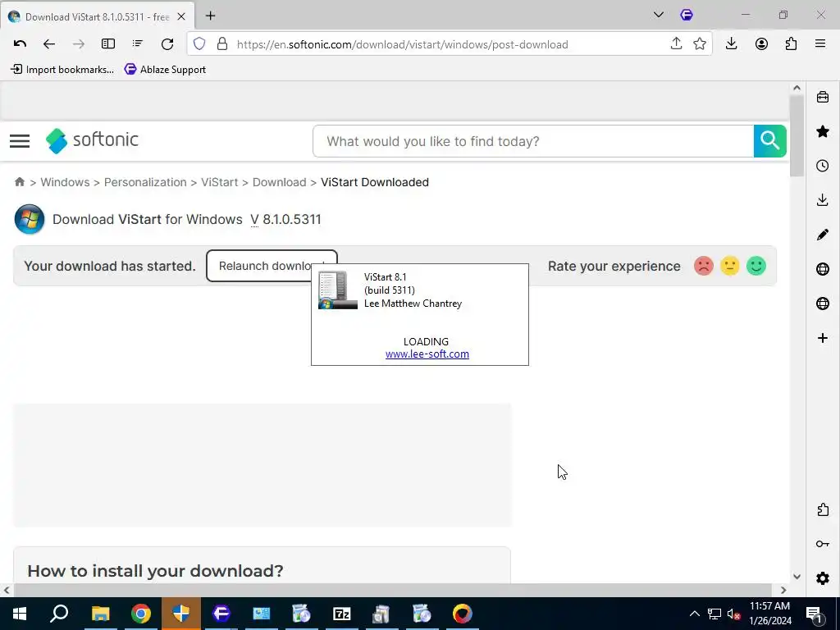Show hidden system tray icons chevron
The width and height of the screenshot is (840, 630).
pyautogui.click(x=694, y=614)
